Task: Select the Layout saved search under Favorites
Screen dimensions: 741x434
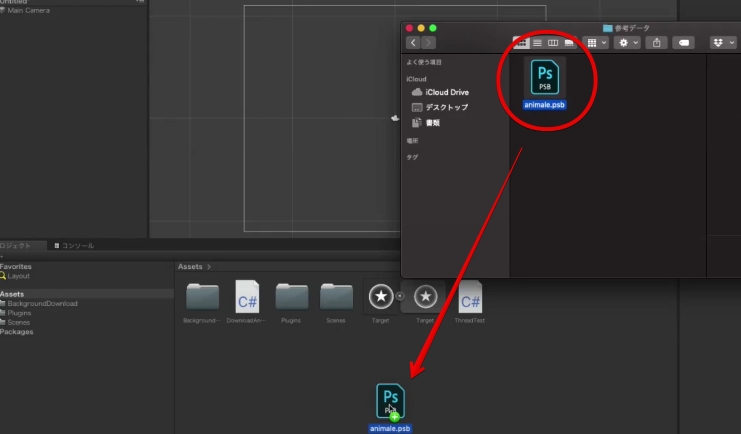Action: point(18,276)
